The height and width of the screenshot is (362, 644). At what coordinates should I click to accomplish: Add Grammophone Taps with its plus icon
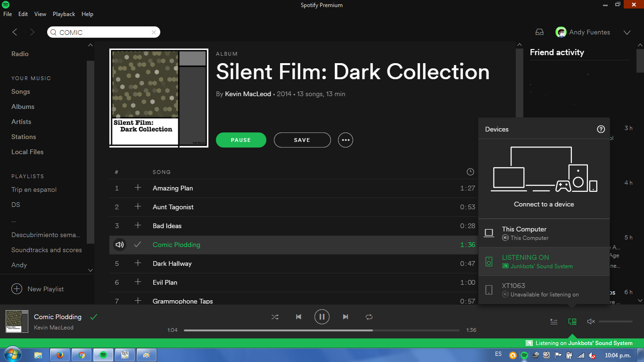[138, 301]
